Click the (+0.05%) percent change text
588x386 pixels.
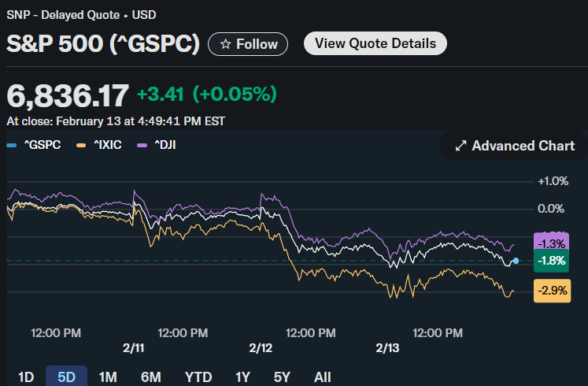pos(235,94)
